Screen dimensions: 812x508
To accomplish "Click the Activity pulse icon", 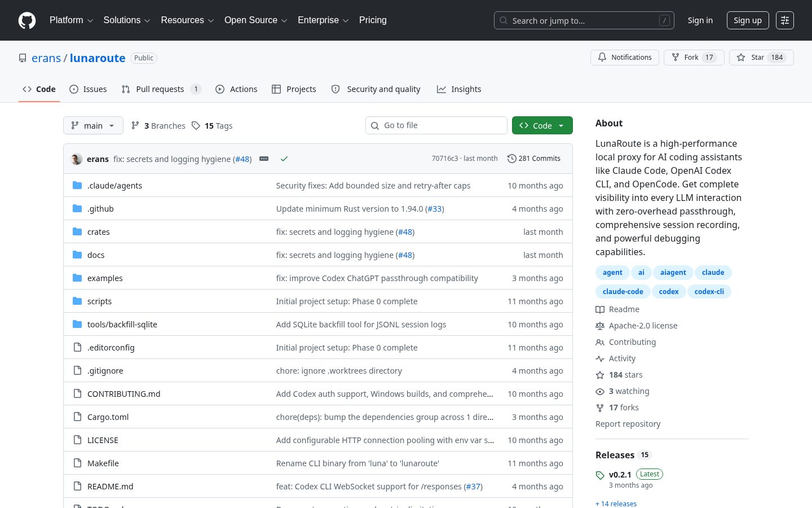I will pos(600,358).
